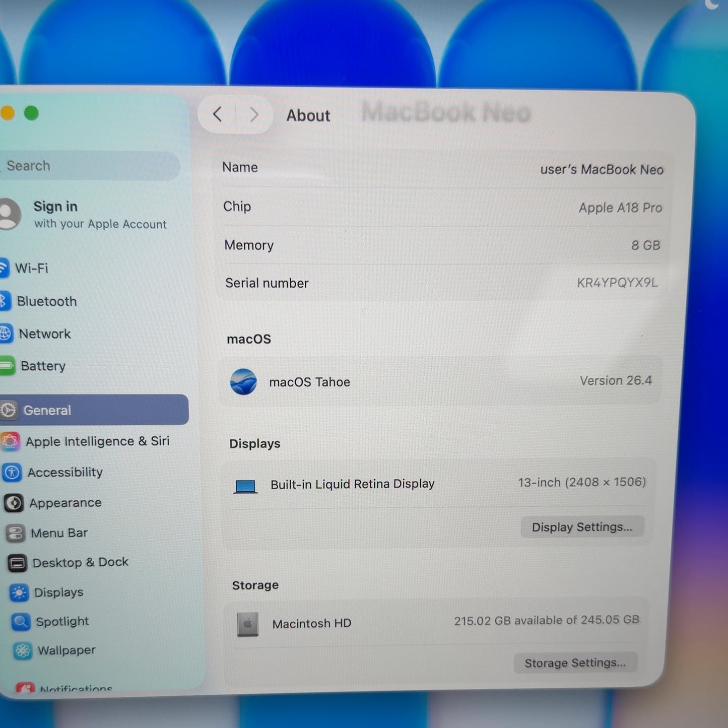
Task: Click the Appearance icon
Action: [x=14, y=503]
